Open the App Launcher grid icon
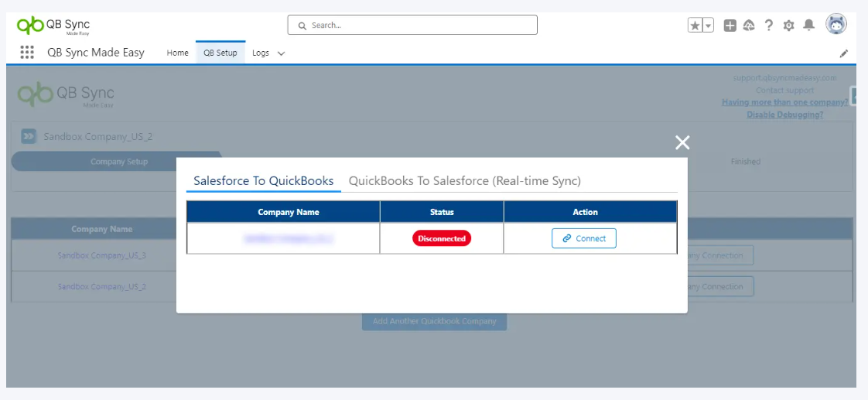The image size is (868, 400). coord(27,53)
